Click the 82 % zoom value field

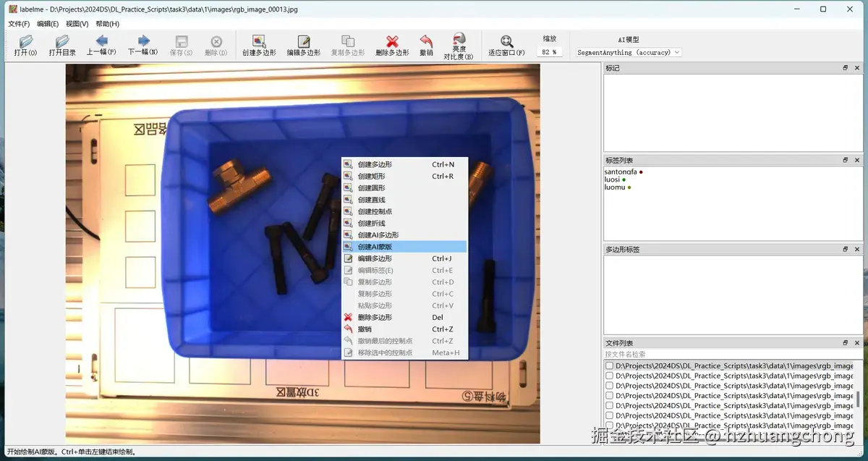click(x=550, y=52)
